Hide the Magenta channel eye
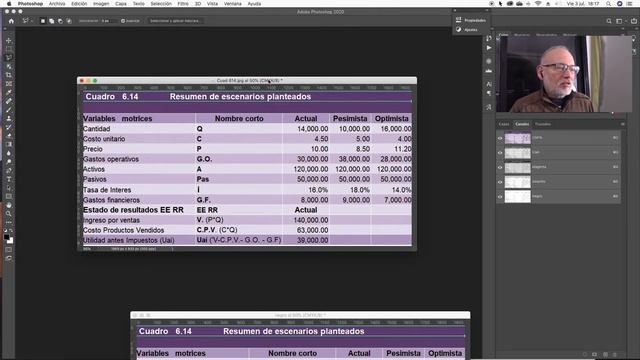The height and width of the screenshot is (360, 640). point(500,168)
